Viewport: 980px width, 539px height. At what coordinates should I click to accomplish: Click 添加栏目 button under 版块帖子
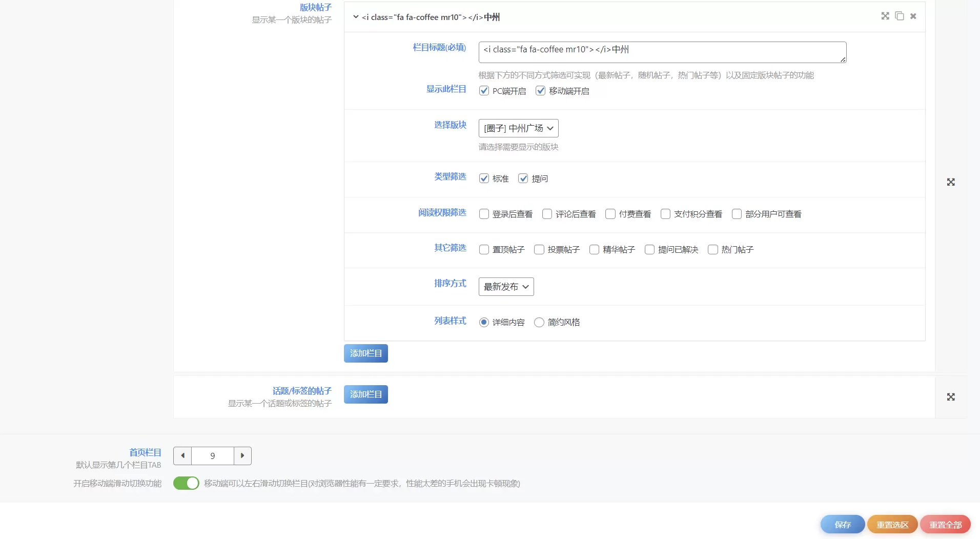click(x=365, y=353)
